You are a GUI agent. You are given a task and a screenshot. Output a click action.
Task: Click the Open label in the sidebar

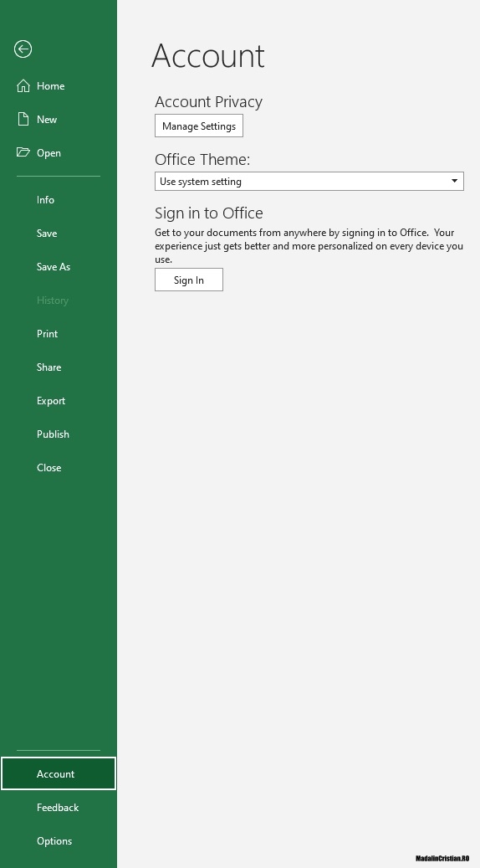click(49, 153)
